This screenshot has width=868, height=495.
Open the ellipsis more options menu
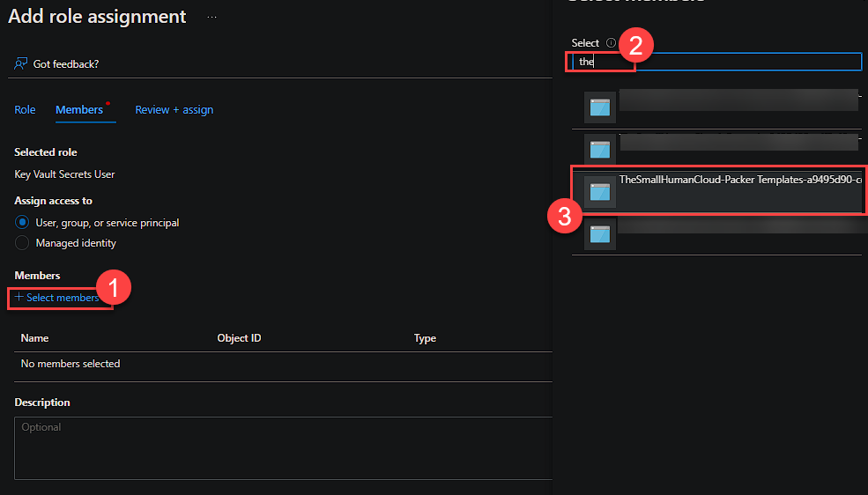tap(211, 17)
